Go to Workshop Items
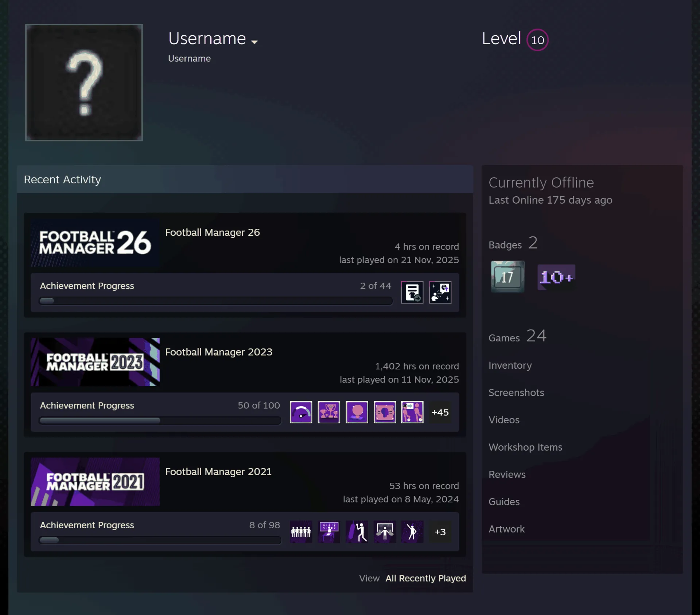Screen dimensions: 700x615 525,447
